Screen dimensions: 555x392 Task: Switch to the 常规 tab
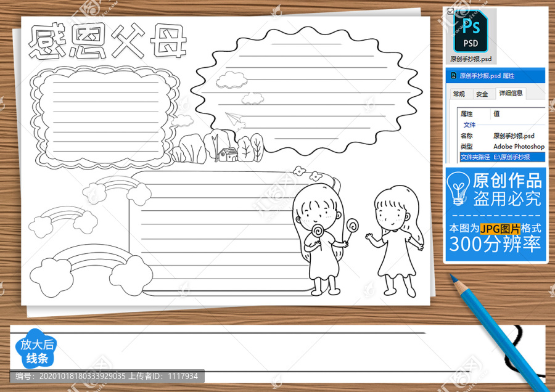pyautogui.click(x=459, y=94)
